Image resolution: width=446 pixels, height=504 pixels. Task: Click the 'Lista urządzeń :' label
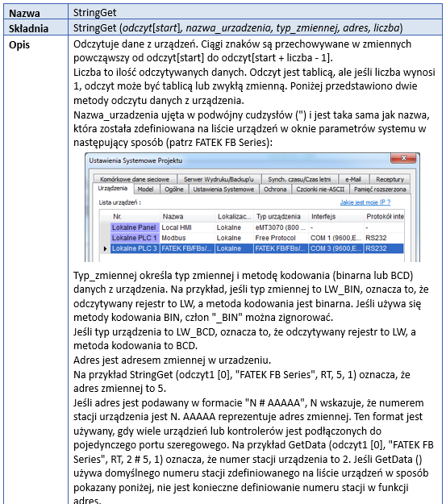119,202
